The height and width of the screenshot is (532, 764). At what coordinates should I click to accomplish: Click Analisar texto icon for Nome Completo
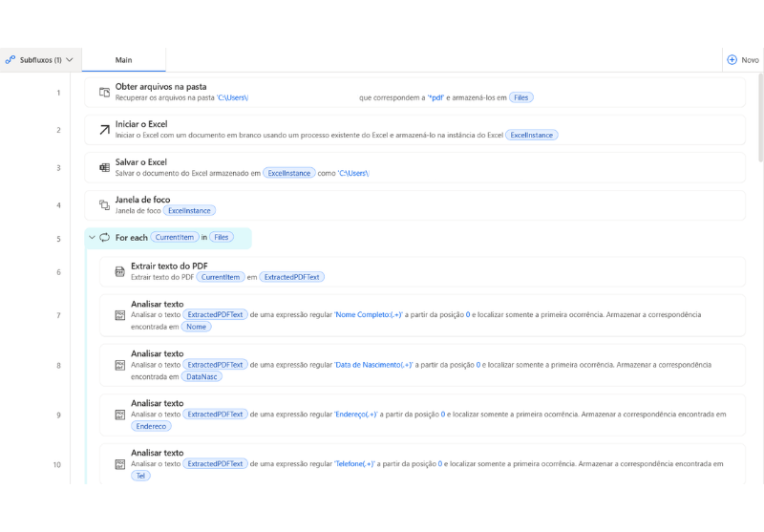click(x=120, y=315)
